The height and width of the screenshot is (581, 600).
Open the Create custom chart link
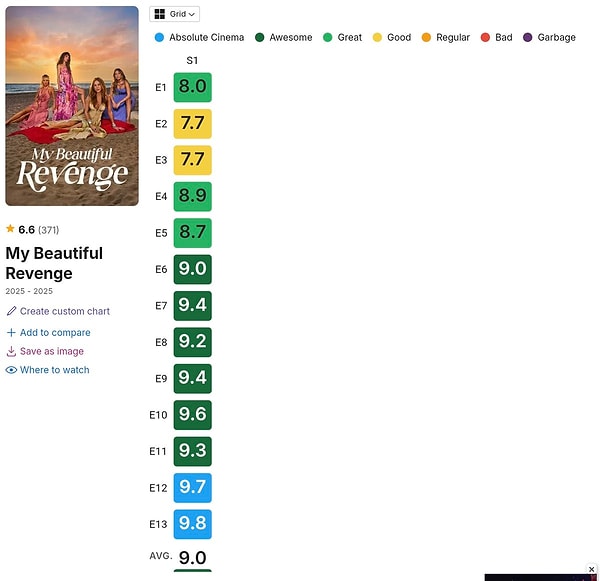pyautogui.click(x=64, y=311)
